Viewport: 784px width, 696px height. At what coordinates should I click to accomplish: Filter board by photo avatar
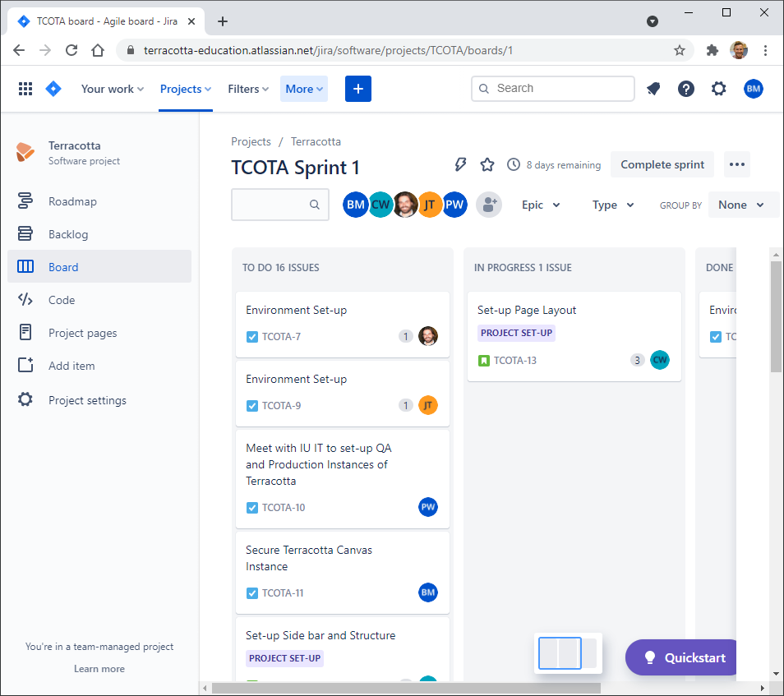(x=405, y=205)
